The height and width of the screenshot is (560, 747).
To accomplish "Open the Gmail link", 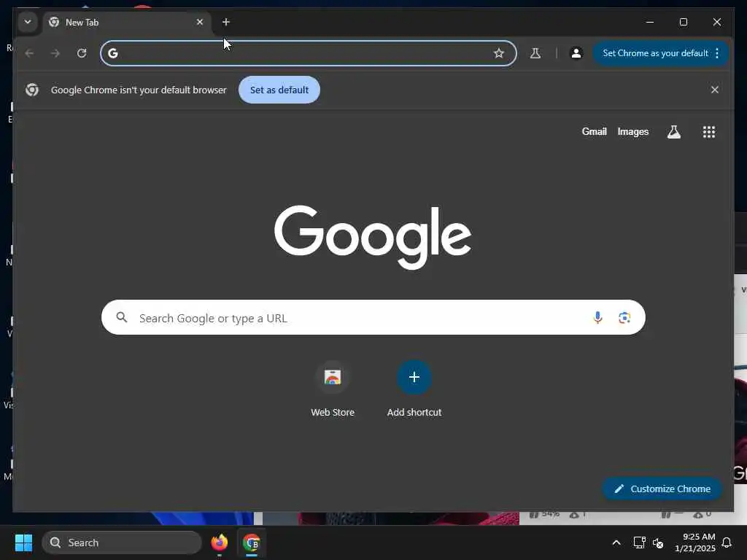I will 594,131.
